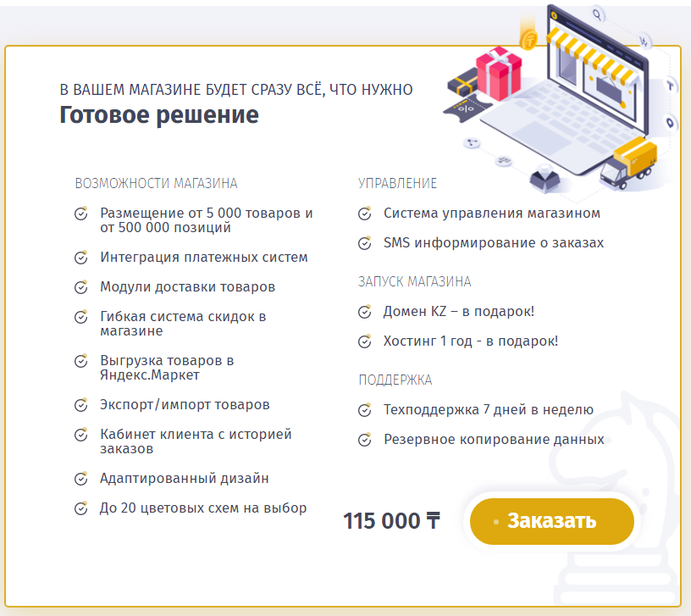Image resolution: width=691 pixels, height=616 pixels.
Task: Click checkmark icon beside Модули доставки товаров
Action: coord(81,287)
